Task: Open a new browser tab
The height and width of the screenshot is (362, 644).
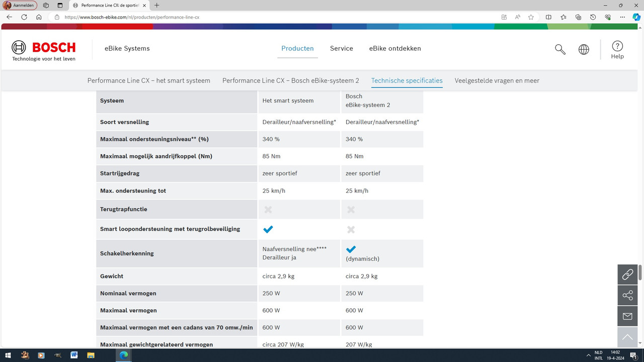Action: click(x=156, y=5)
